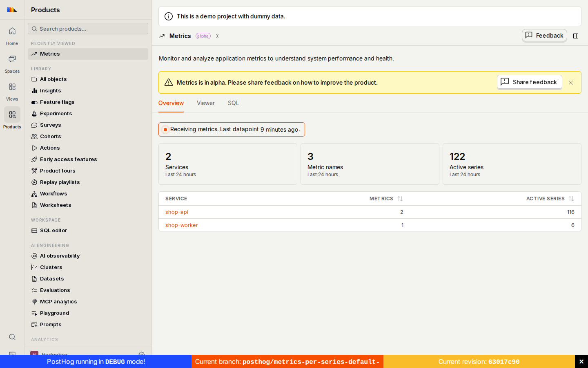Viewport: 588px width, 368px height.
Task: Open Early access features
Action: pos(88,159)
